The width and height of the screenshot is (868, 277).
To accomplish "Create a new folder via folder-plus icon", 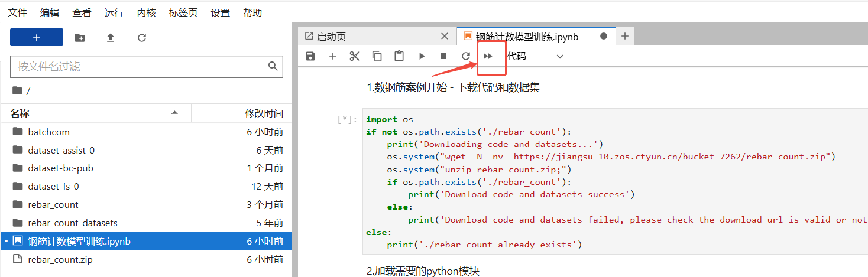I will 80,38.
